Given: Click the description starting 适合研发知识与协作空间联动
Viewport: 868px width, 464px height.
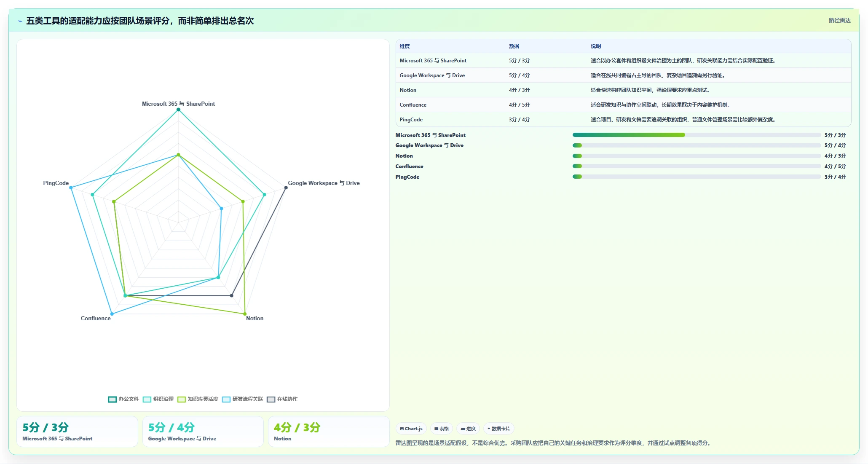Looking at the screenshot, I should (x=660, y=105).
